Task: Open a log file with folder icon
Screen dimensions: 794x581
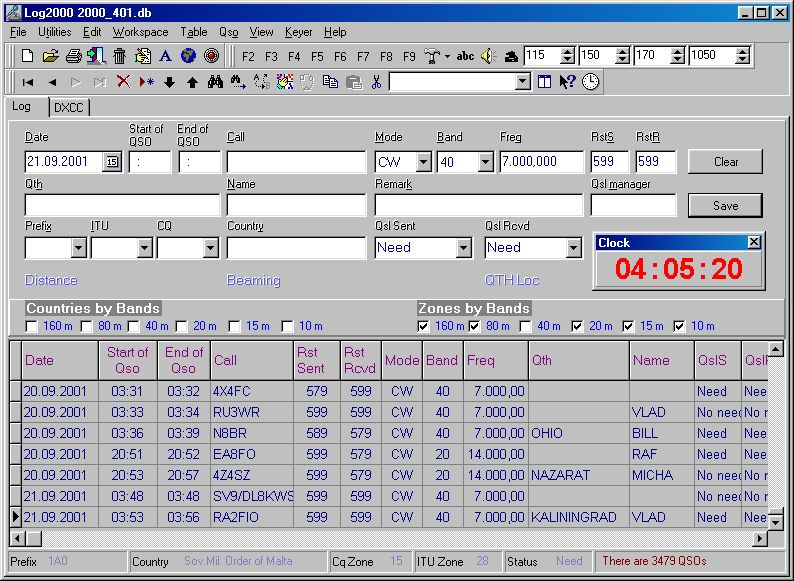Action: (x=50, y=56)
